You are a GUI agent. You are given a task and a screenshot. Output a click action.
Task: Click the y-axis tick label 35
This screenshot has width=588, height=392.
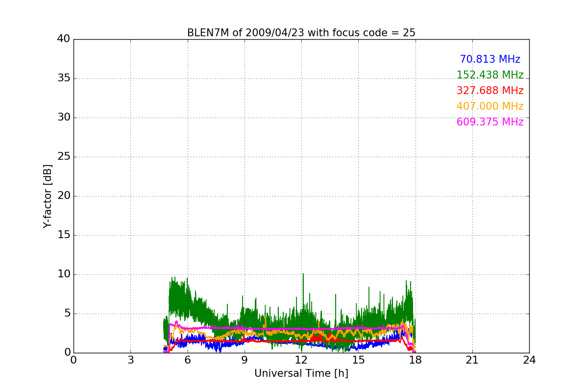pyautogui.click(x=64, y=78)
